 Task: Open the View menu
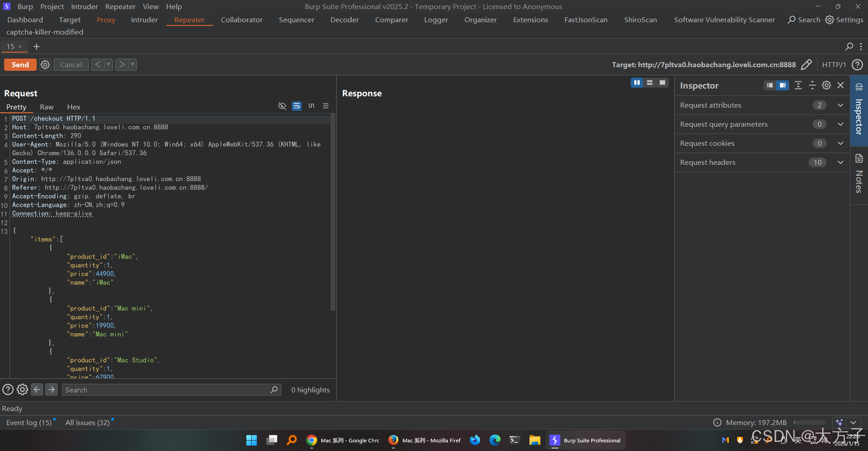pos(151,7)
